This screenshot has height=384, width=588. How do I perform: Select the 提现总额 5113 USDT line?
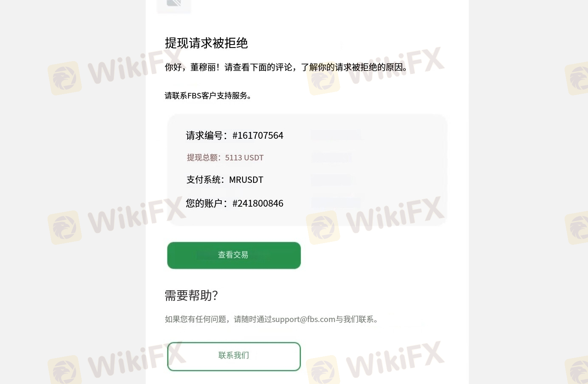point(225,157)
